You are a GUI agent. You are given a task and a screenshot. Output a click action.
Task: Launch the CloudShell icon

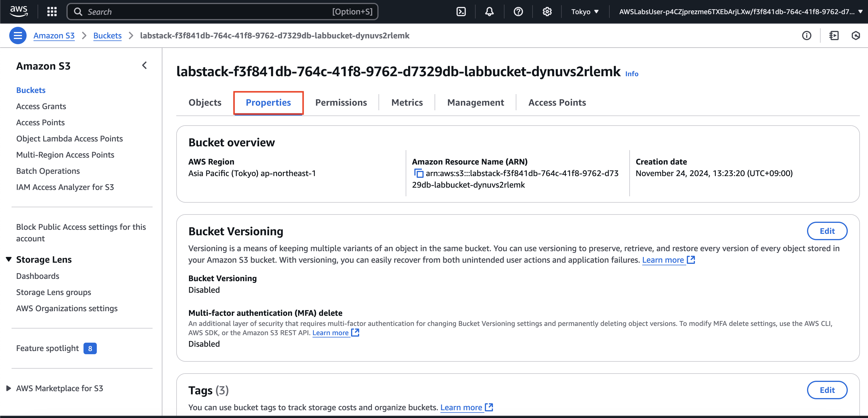461,12
